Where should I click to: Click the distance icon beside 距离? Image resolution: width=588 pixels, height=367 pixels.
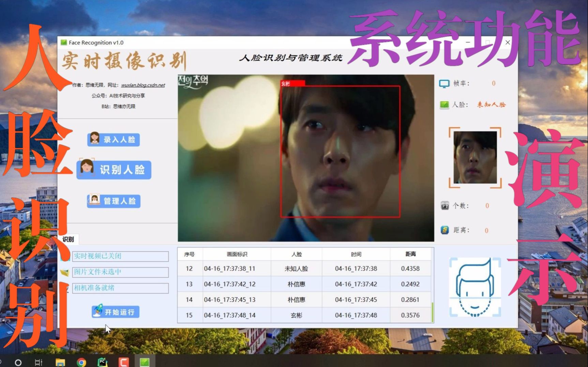click(445, 230)
